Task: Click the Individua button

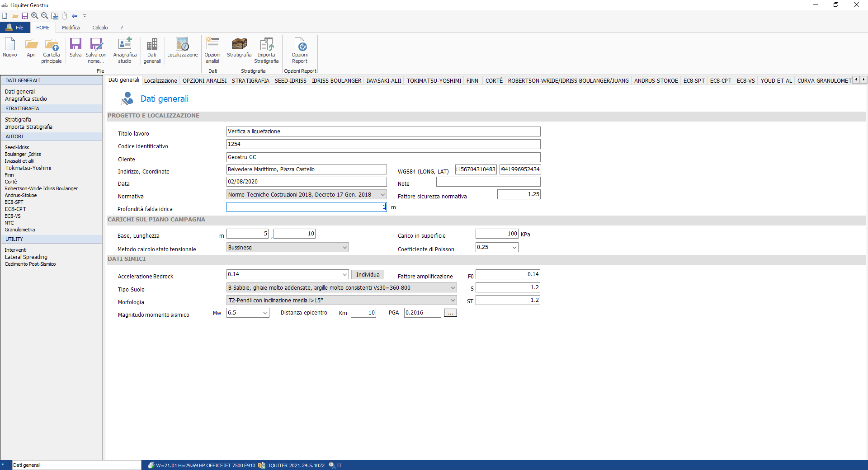Action: (368, 275)
